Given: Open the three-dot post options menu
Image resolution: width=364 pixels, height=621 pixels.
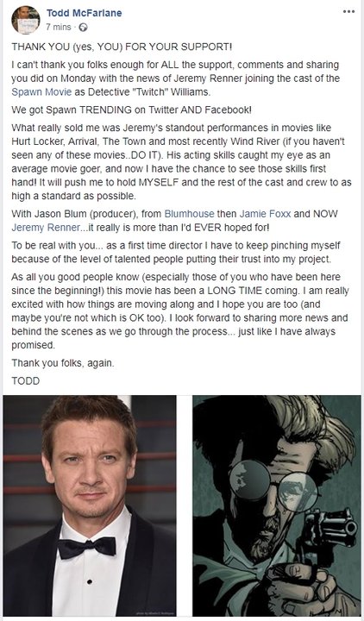Looking at the screenshot, I should 348,12.
